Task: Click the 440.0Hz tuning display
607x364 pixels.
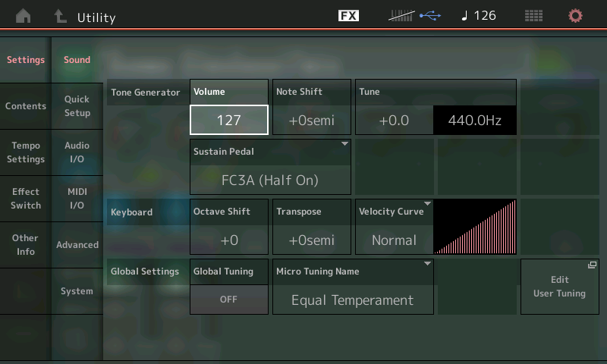Action: pos(475,121)
